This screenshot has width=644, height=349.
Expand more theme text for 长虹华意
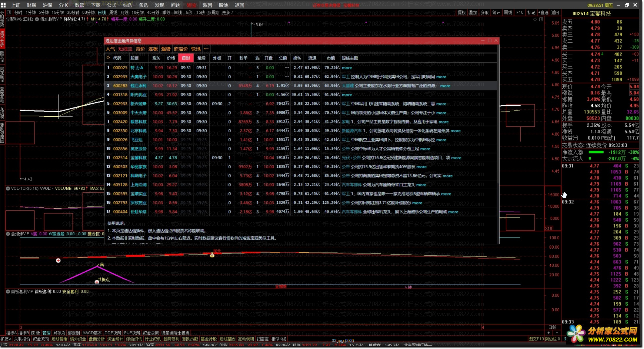point(453,212)
